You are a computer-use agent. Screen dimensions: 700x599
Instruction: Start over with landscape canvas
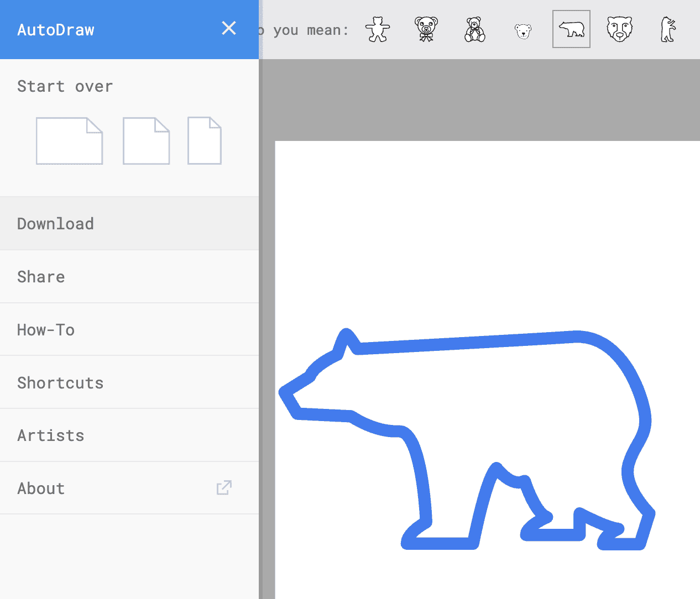[x=70, y=141]
